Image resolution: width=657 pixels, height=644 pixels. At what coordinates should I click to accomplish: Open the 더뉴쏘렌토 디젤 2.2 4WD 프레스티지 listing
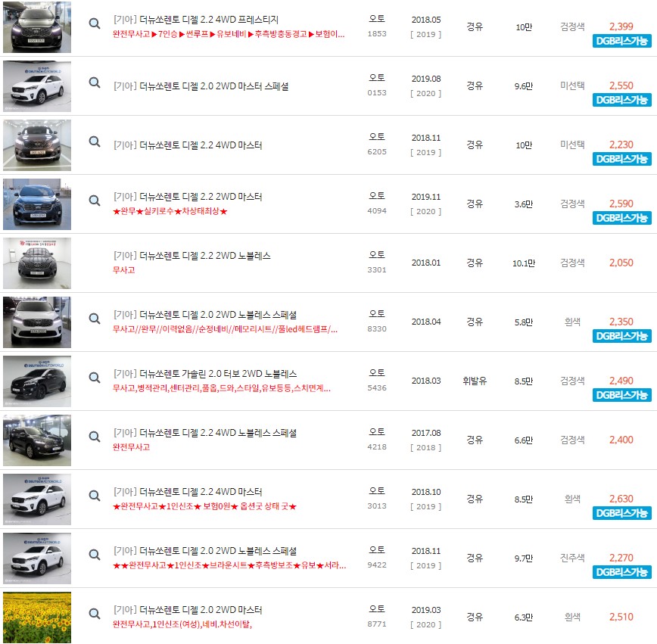200,18
